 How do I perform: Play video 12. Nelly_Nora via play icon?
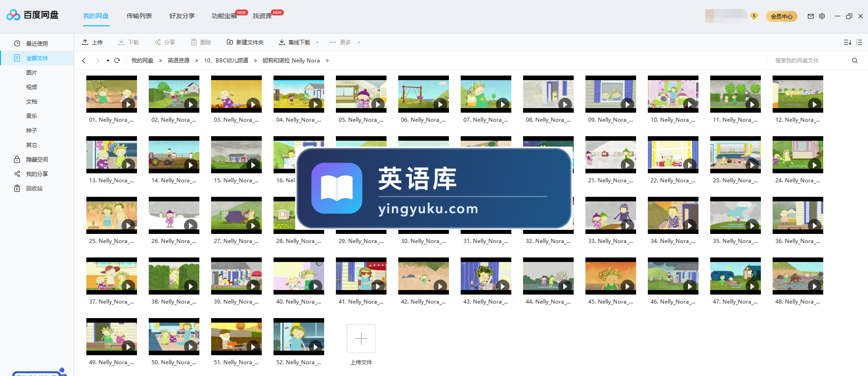point(815,105)
